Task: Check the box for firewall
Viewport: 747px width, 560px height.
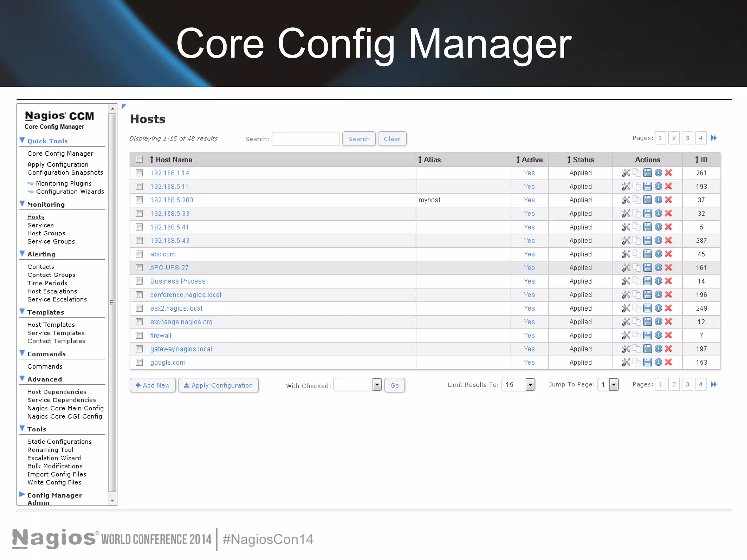Action: 139,335
